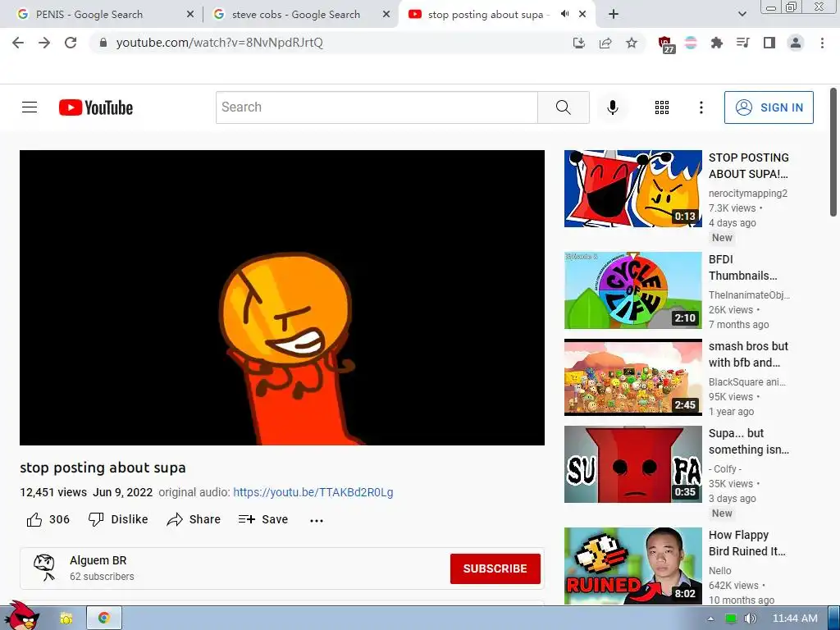The height and width of the screenshot is (630, 840).
Task: Click the taskbar clock 11:44 AM
Action: tap(795, 619)
